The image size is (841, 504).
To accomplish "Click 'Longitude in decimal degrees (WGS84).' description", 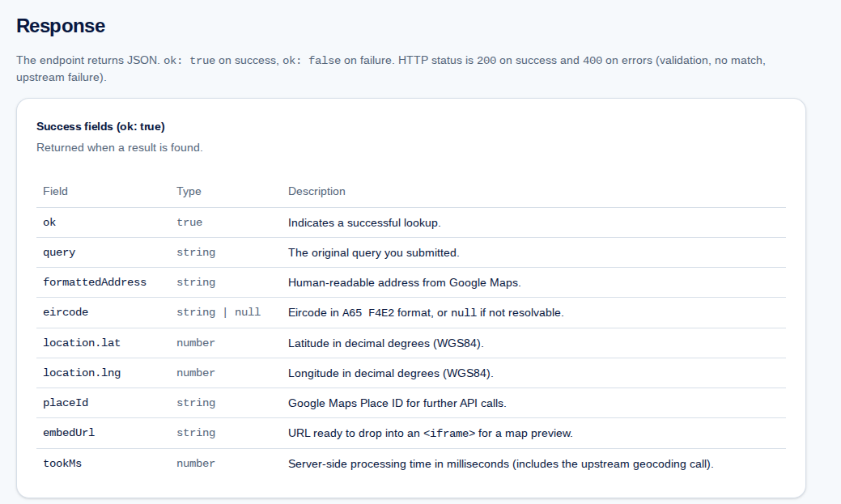I will [390, 373].
